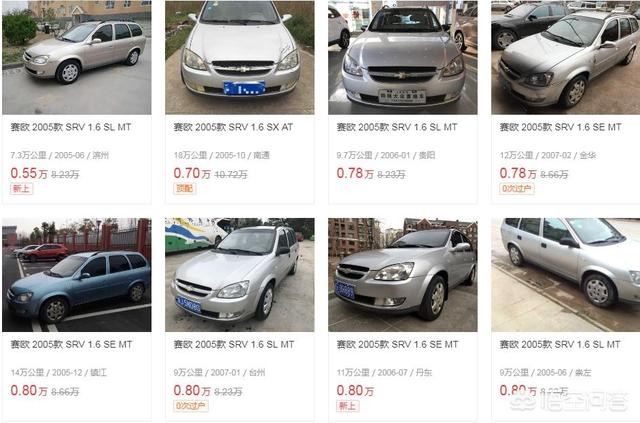
Task: Click the 0次过户 tag on the 金华 listing
Action: [x=517, y=189]
